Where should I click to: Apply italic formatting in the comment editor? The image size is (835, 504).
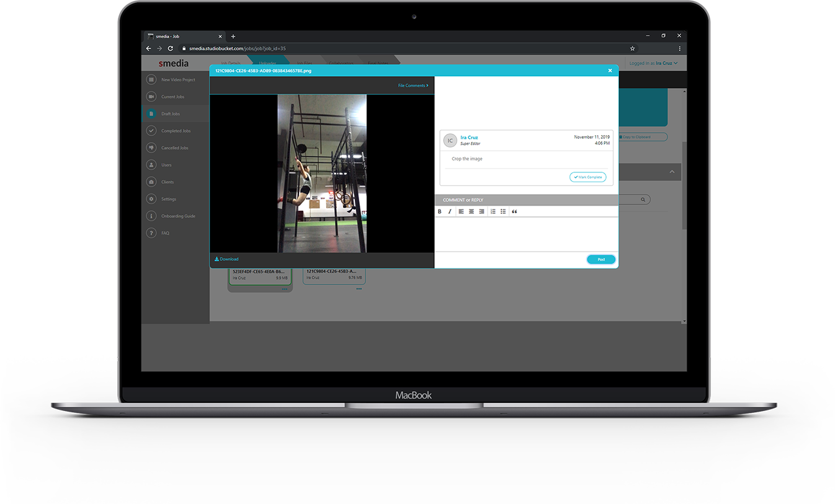click(450, 211)
